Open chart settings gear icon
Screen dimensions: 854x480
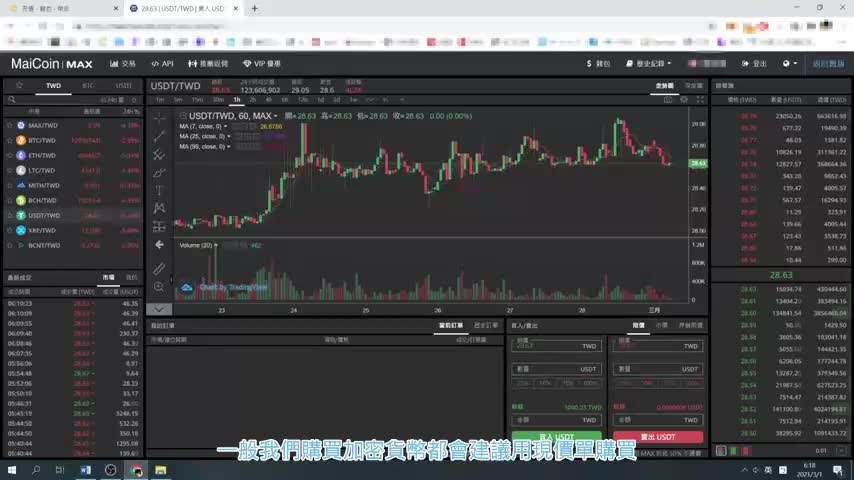(684, 100)
